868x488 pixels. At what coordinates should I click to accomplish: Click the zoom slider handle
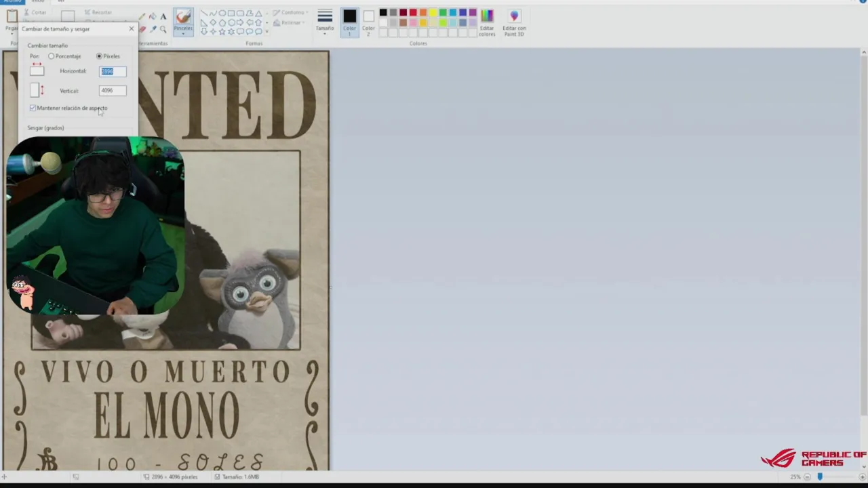coord(820,476)
